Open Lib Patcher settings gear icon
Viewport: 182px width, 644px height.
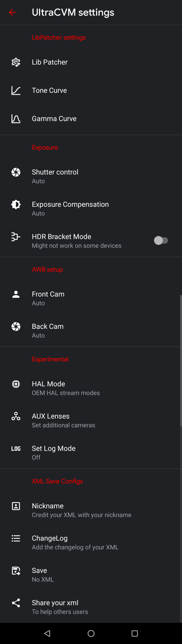pos(16,62)
